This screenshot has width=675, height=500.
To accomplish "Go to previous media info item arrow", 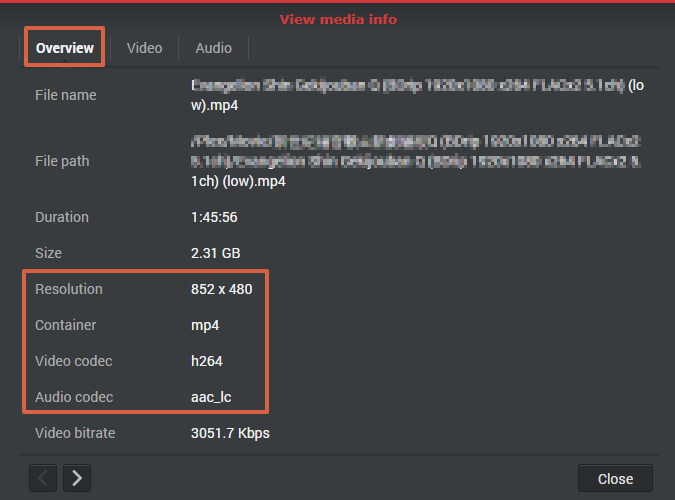I will point(43,478).
